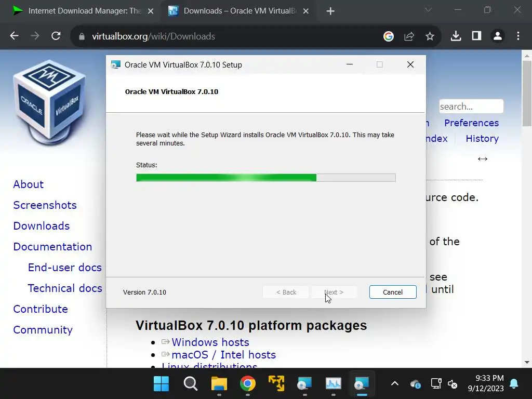532x399 pixels.
Task: Open the notification bell
Action: click(514, 384)
